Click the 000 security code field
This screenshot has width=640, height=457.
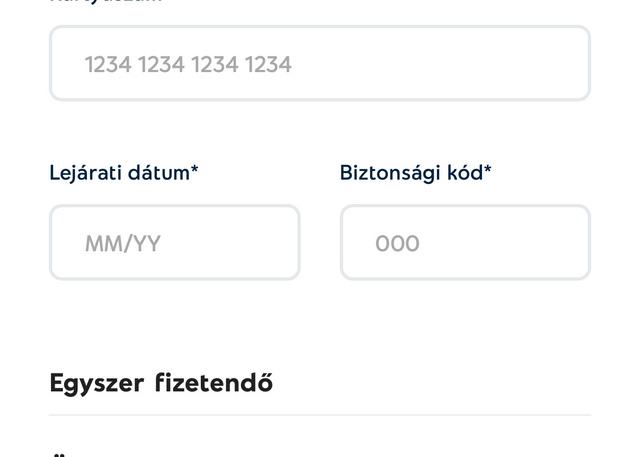click(x=465, y=243)
